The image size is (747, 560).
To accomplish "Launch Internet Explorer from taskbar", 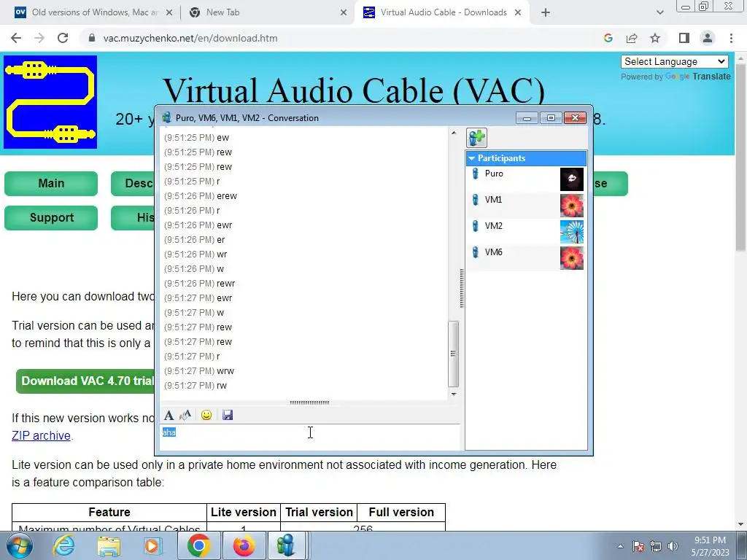I will tap(63, 545).
